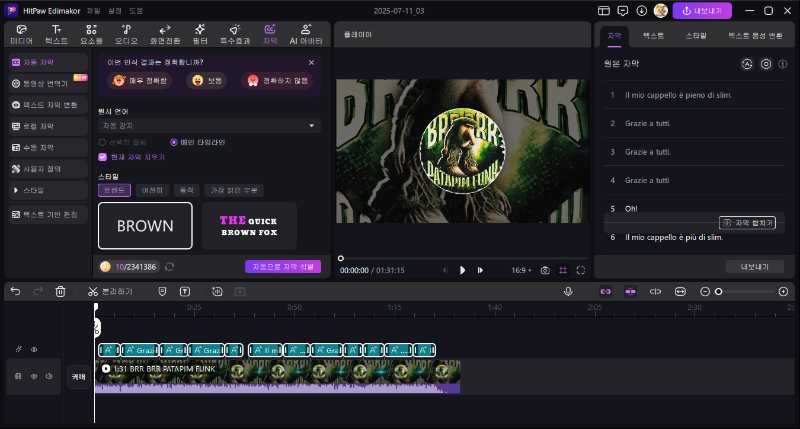
Task: Open the 16:9 aspect ratio dropdown
Action: pyautogui.click(x=521, y=270)
